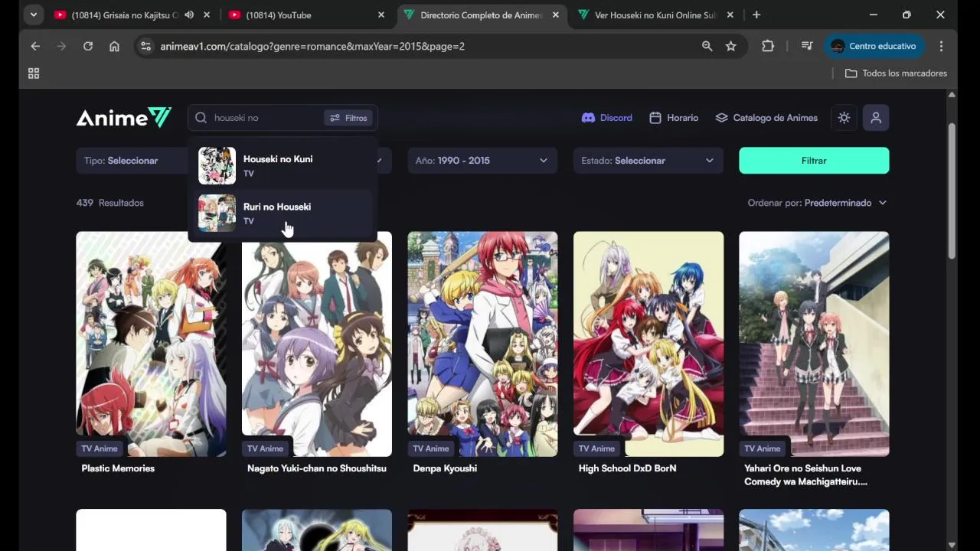Click the 439 Resultados text
The height and width of the screenshot is (551, 980).
(x=110, y=203)
